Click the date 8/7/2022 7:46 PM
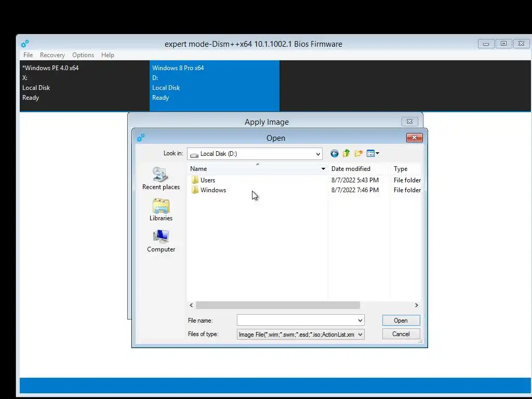This screenshot has width=532, height=399. (x=355, y=190)
